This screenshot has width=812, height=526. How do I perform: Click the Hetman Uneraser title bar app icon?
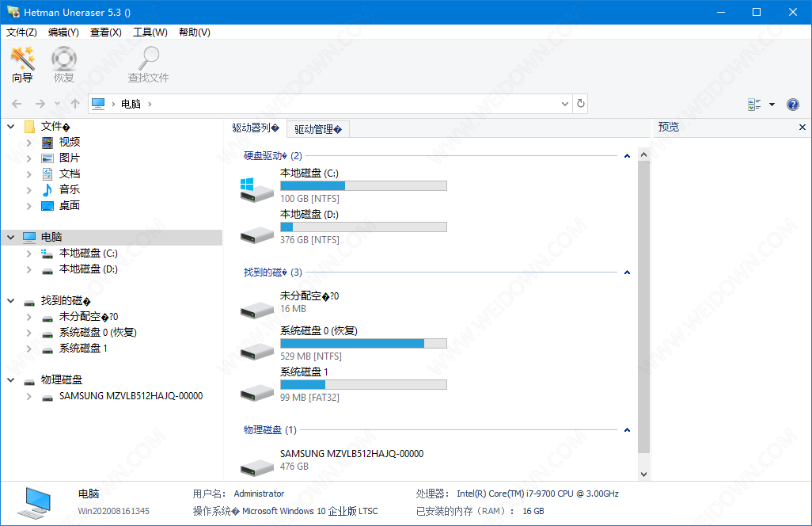coord(13,11)
